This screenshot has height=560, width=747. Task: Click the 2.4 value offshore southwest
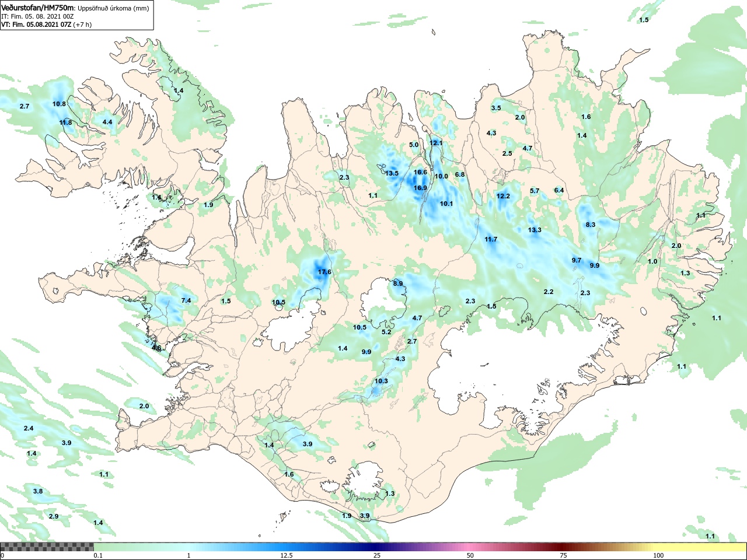29,428
